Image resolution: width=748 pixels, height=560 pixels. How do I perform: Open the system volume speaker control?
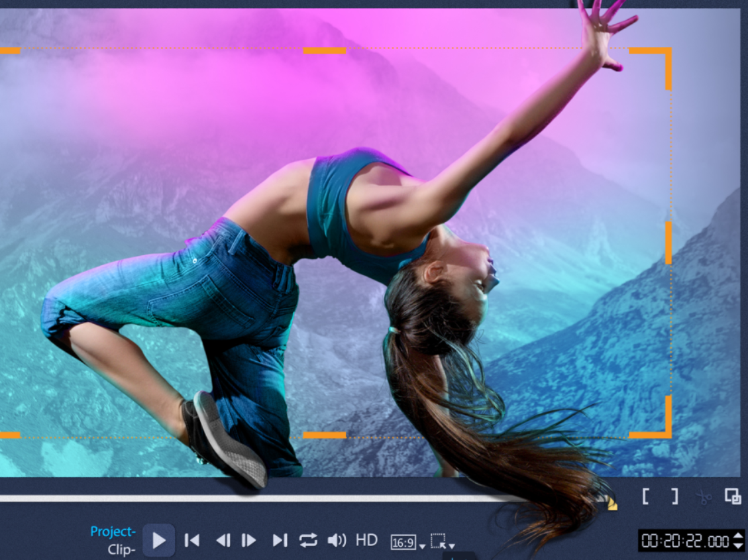click(337, 540)
